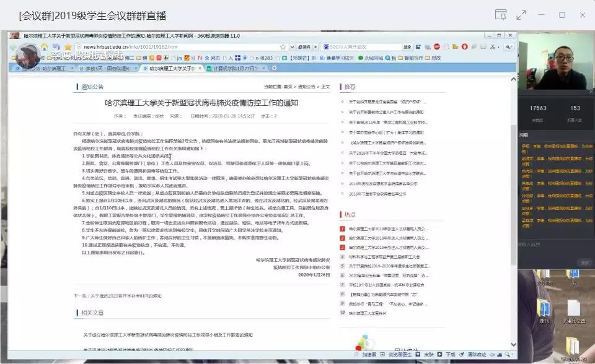Open the first 热点 article link
Viewport: 595px width, 364px height.
pos(387,229)
